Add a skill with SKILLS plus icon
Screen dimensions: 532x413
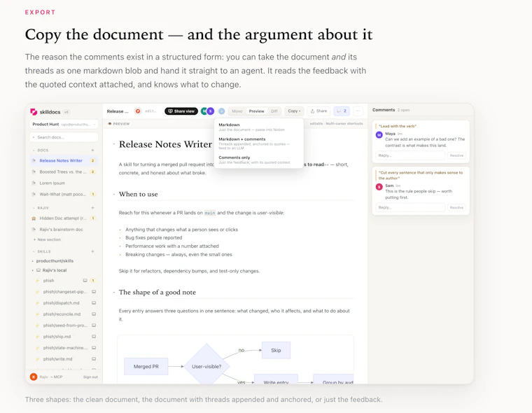pyautogui.click(x=92, y=251)
